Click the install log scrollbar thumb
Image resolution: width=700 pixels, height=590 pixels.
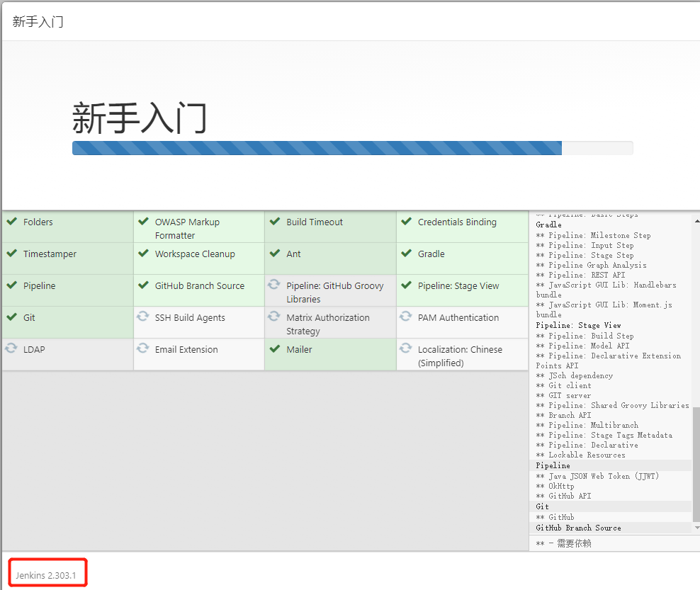[696, 464]
